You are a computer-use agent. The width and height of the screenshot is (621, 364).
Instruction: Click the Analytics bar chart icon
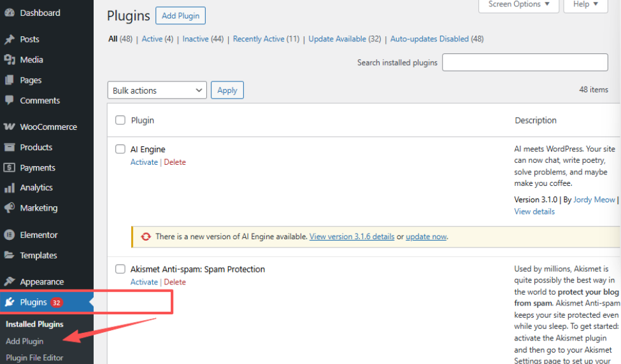(10, 188)
